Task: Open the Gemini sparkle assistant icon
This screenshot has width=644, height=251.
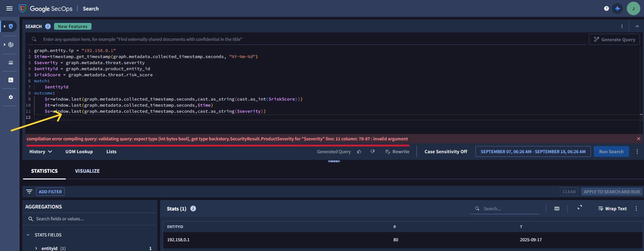Action: pos(617,8)
